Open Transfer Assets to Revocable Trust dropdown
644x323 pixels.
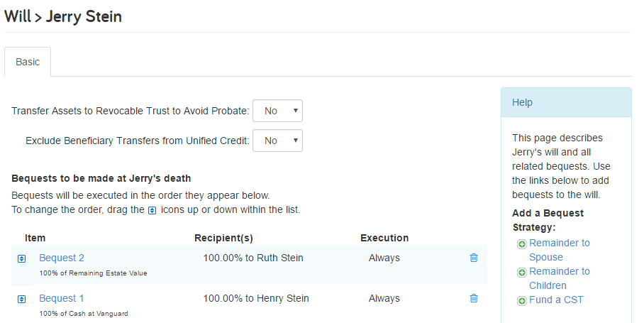pos(277,111)
